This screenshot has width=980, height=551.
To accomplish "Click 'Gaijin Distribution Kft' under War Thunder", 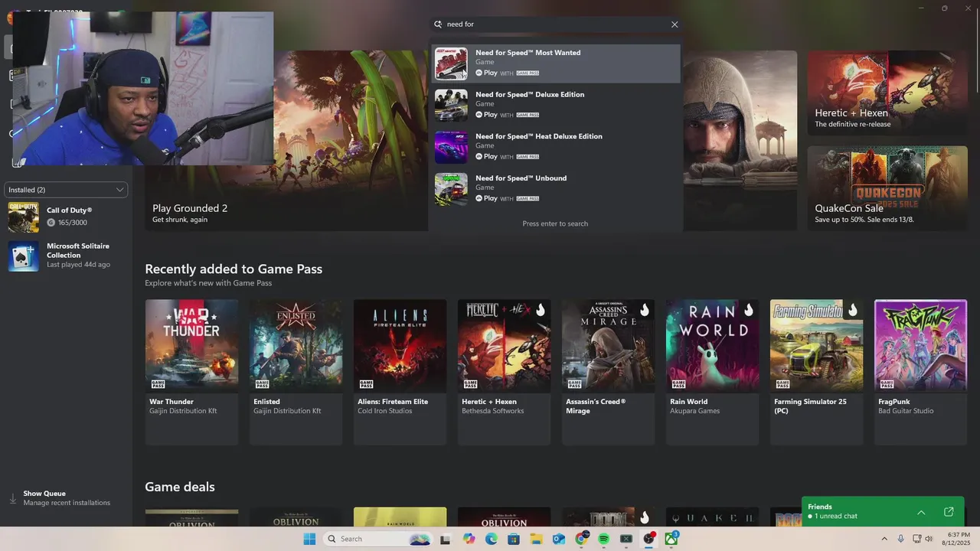I will (183, 411).
